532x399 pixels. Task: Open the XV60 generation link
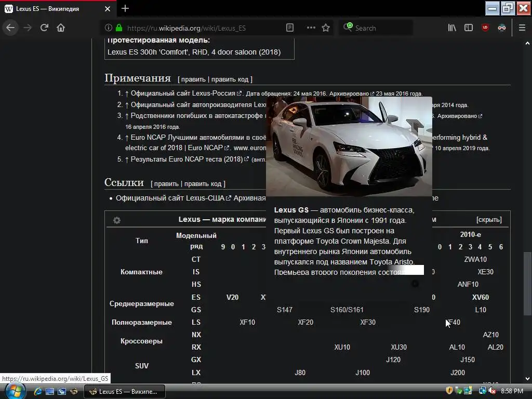tap(481, 297)
